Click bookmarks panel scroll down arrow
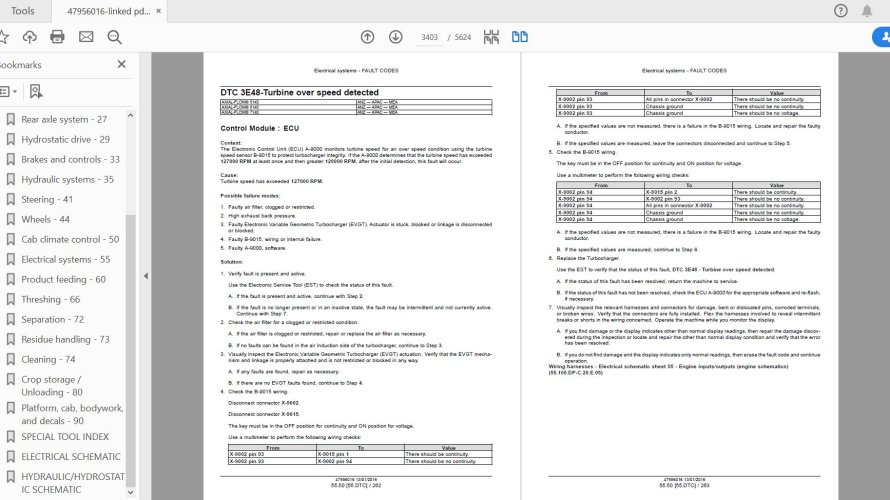This screenshot has width=890, height=500. click(x=131, y=492)
